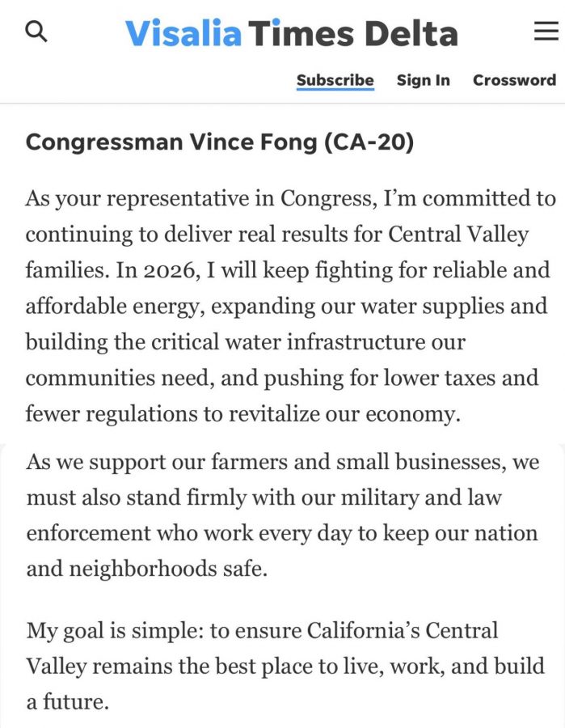
Task: Open the search magnifier icon
Action: 36,32
